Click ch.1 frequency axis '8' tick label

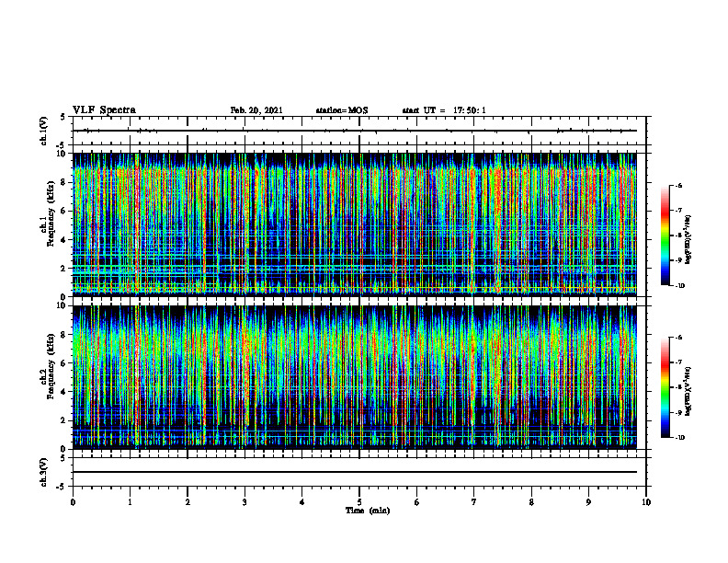point(63,182)
